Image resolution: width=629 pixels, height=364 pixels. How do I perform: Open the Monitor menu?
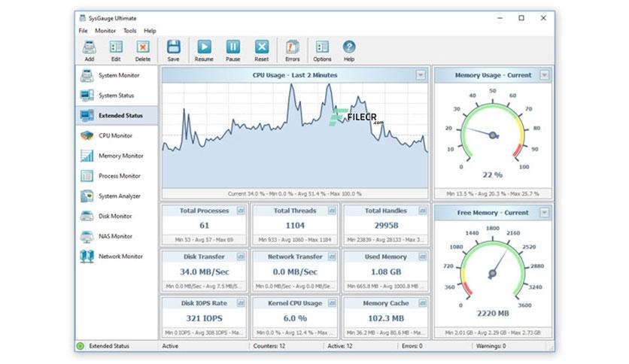[105, 31]
